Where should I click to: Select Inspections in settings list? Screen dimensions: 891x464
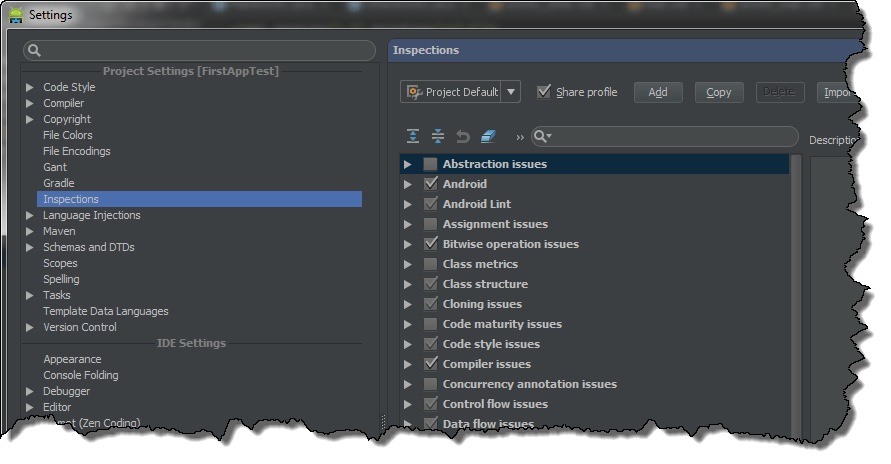199,199
